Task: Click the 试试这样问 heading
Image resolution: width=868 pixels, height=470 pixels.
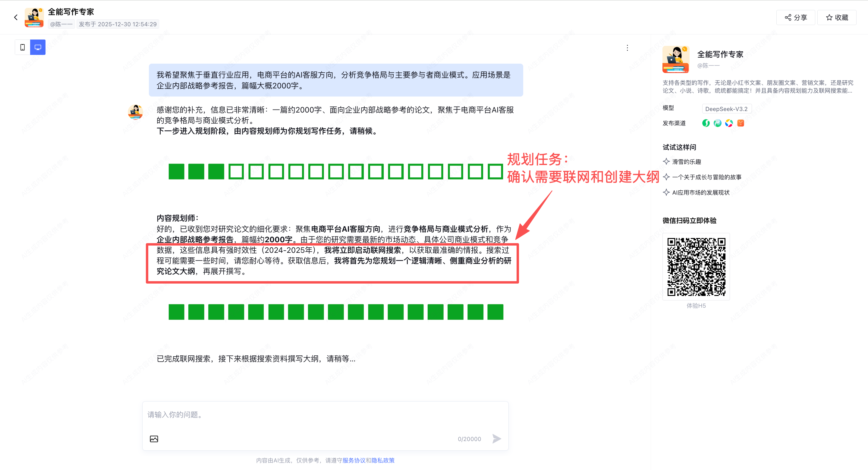Action: (x=679, y=147)
